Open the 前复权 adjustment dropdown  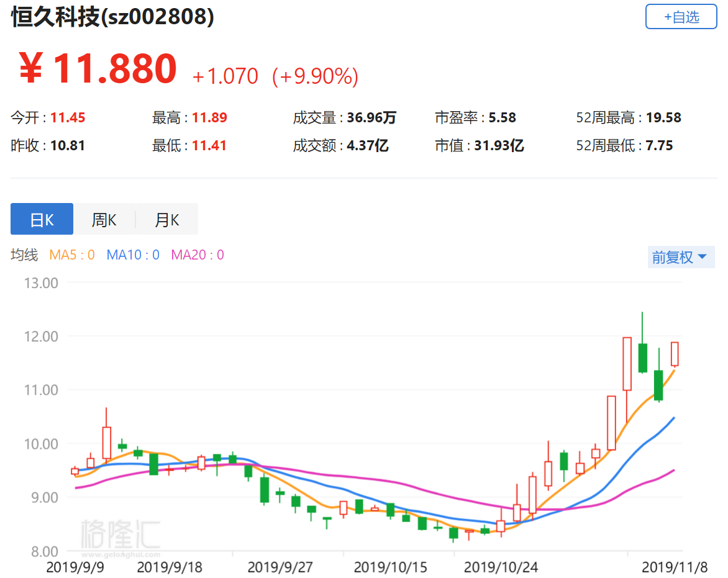point(681,256)
